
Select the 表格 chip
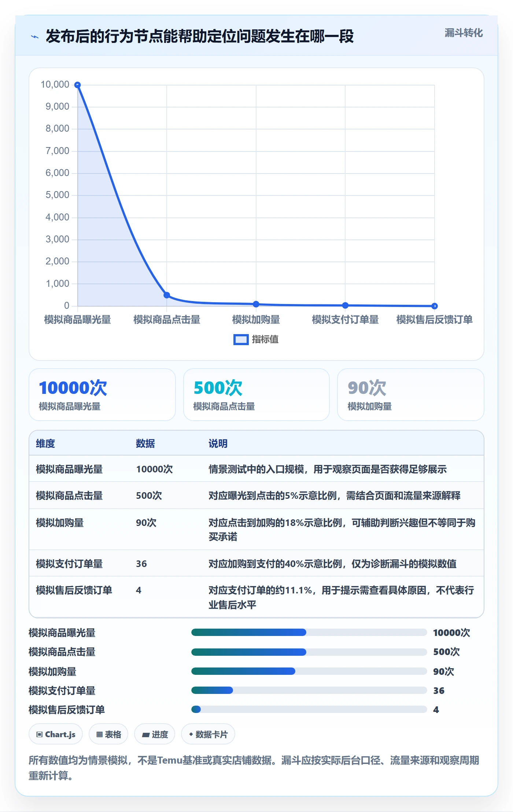(x=108, y=734)
